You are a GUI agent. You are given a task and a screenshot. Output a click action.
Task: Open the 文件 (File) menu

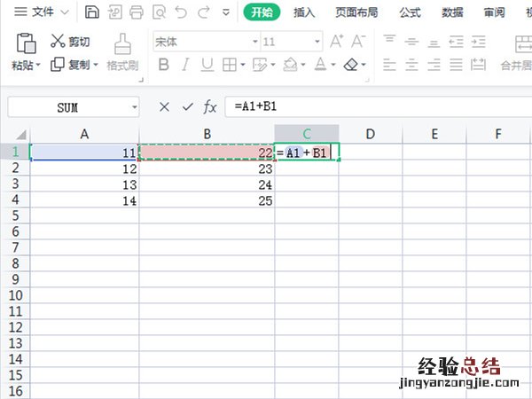(x=35, y=12)
